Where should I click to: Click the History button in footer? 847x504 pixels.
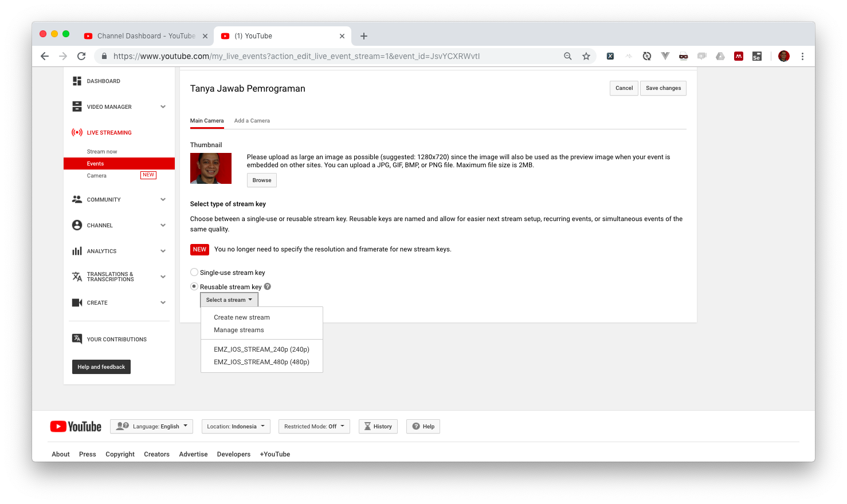(x=378, y=426)
